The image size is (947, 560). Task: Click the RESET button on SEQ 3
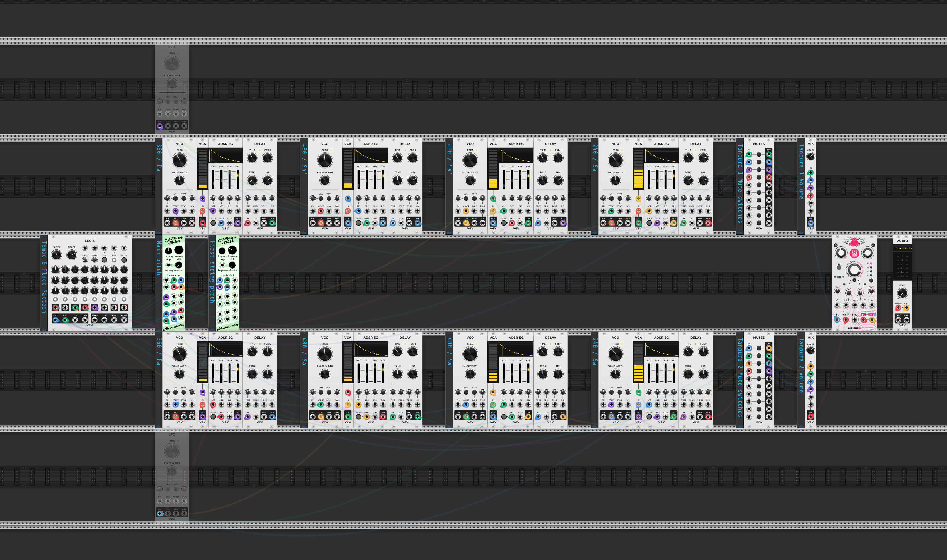tap(124, 260)
